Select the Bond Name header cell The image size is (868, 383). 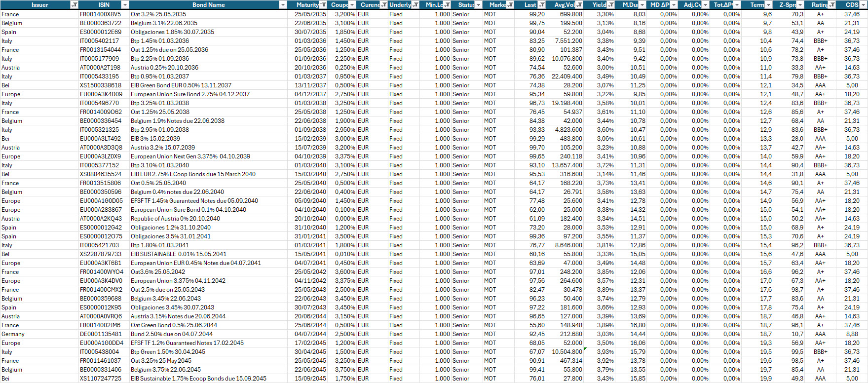tap(208, 5)
